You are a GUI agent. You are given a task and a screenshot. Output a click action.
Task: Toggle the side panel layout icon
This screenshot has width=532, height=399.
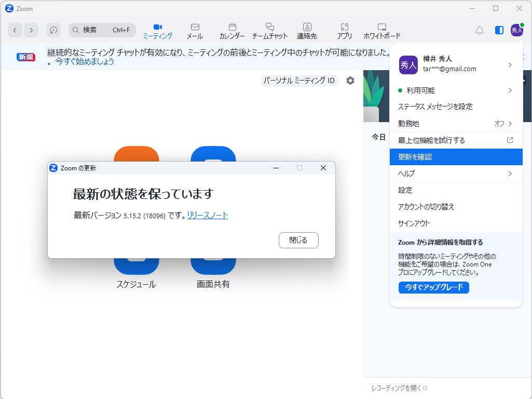pyautogui.click(x=499, y=30)
